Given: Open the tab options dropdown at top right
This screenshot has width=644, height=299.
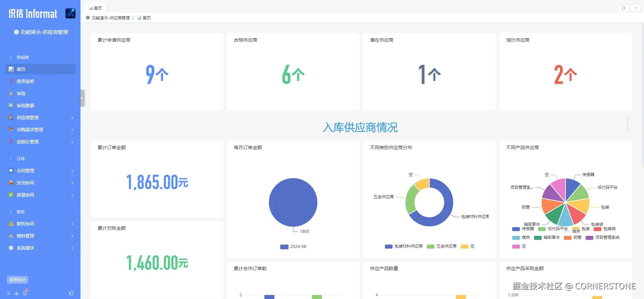Looking at the screenshot, I should pos(636,8).
